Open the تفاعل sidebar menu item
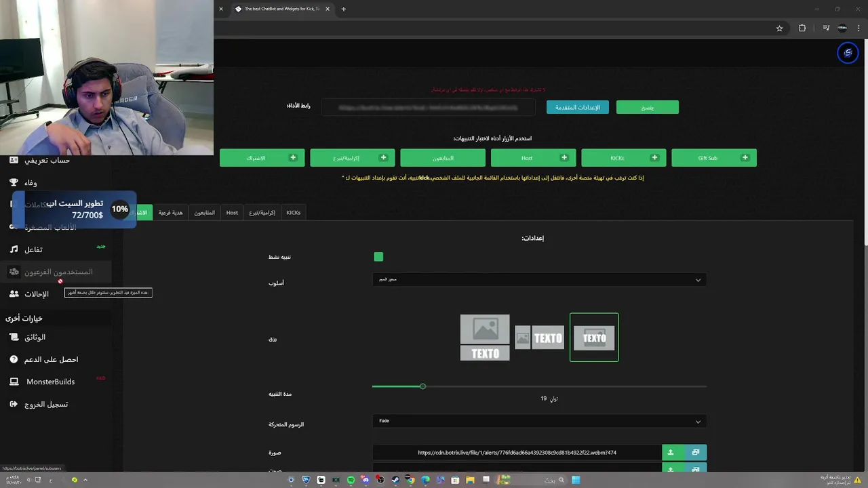The height and width of the screenshot is (488, 868). 33,249
